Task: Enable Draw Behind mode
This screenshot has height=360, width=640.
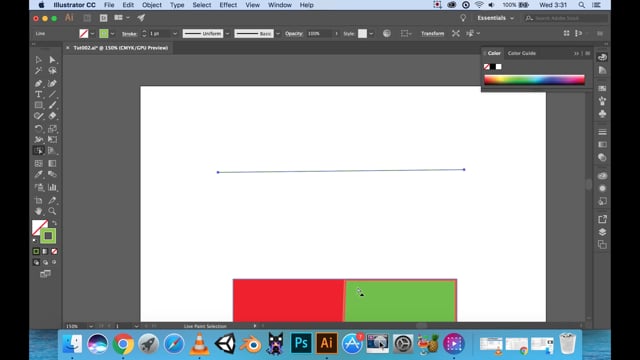Action: point(45,262)
